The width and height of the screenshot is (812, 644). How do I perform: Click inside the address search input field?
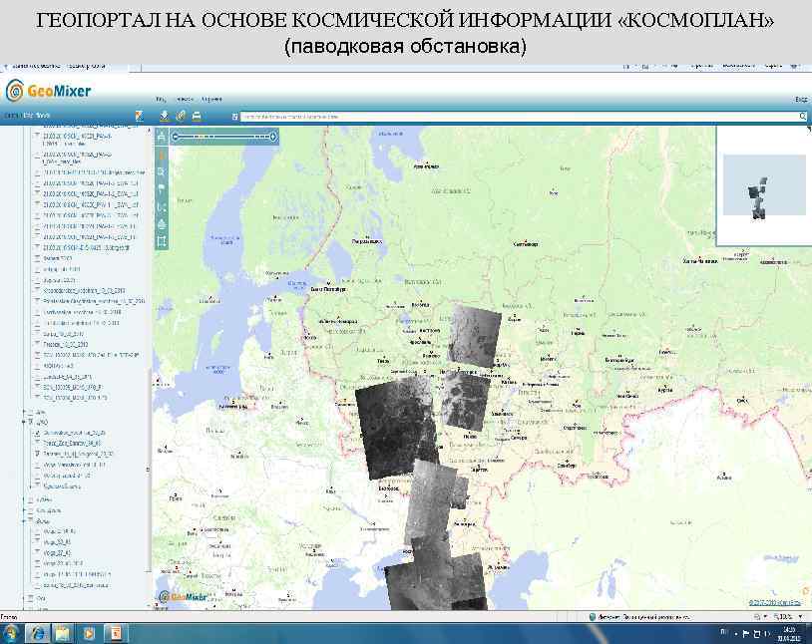[520, 117]
